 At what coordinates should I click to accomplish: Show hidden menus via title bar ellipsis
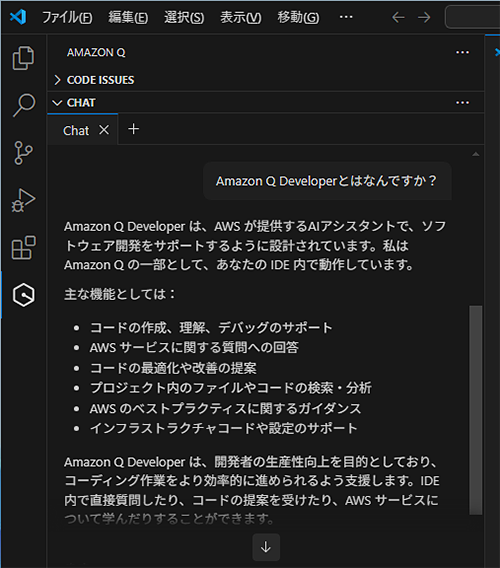(x=346, y=17)
